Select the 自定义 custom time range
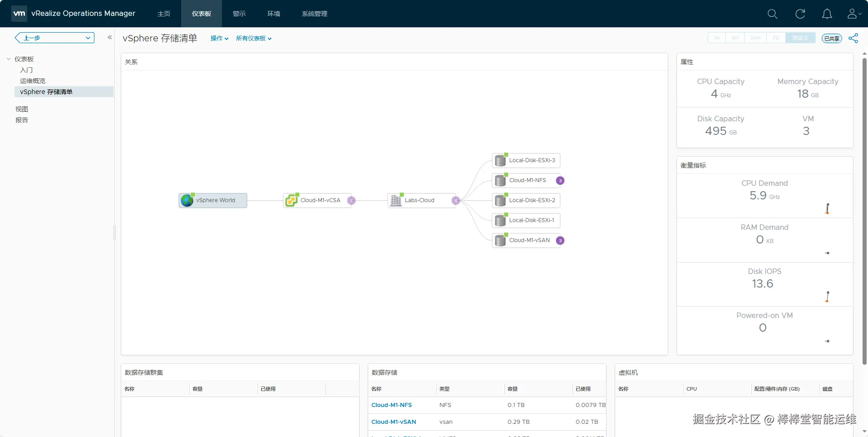The width and height of the screenshot is (868, 437). [800, 38]
